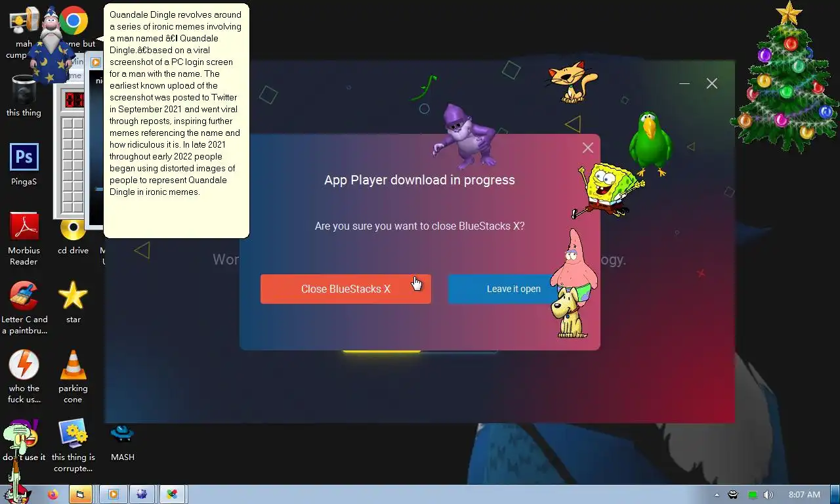Open Morbius Reader desktop icon
The image size is (840, 504).
tap(24, 239)
